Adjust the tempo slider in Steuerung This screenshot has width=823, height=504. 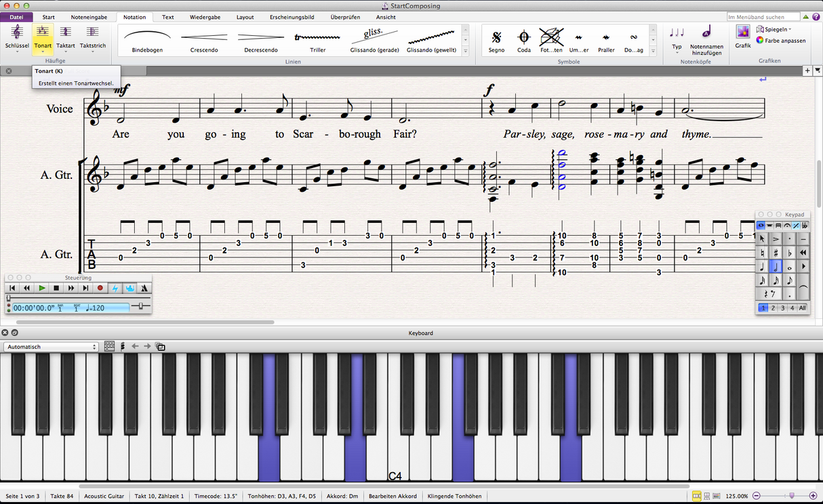pyautogui.click(x=140, y=307)
